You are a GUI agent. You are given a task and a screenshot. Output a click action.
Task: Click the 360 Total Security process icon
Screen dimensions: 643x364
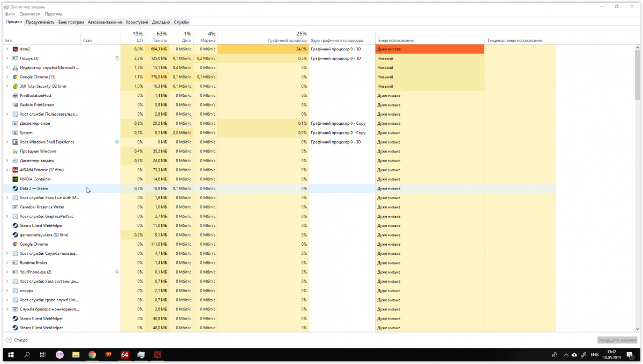(15, 86)
